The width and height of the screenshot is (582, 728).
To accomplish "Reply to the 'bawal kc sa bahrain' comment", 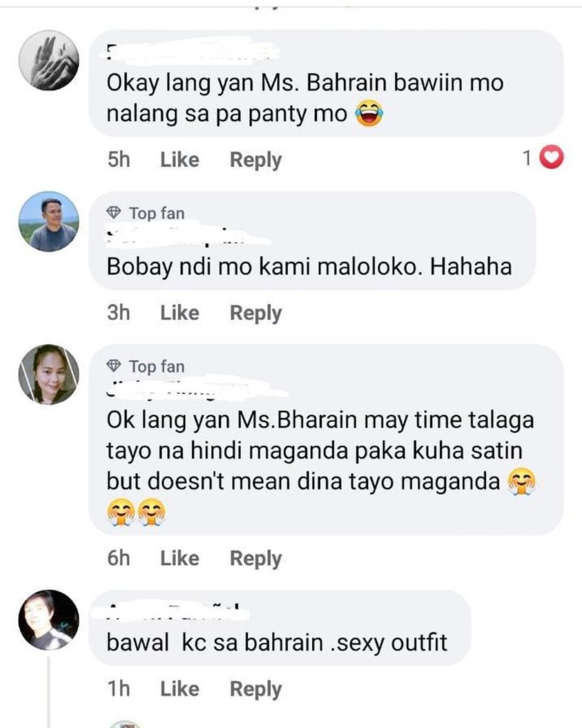I will tap(255, 689).
